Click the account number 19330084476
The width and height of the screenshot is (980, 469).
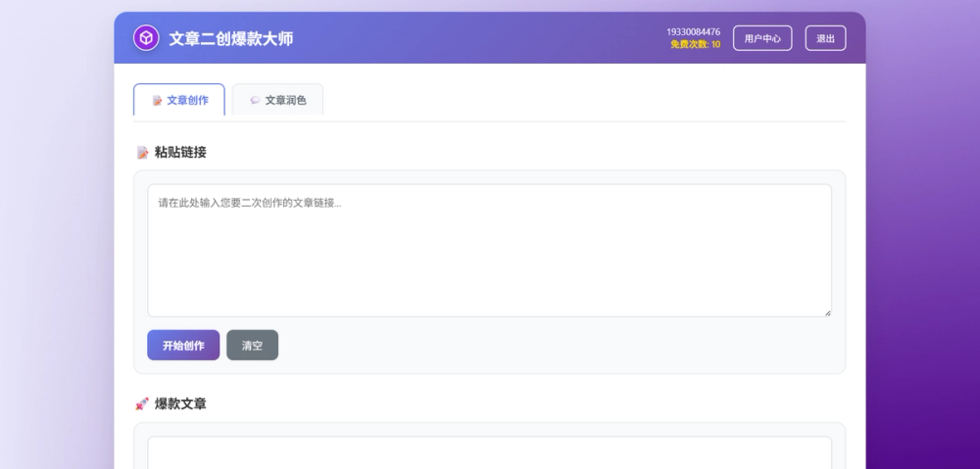(x=693, y=32)
